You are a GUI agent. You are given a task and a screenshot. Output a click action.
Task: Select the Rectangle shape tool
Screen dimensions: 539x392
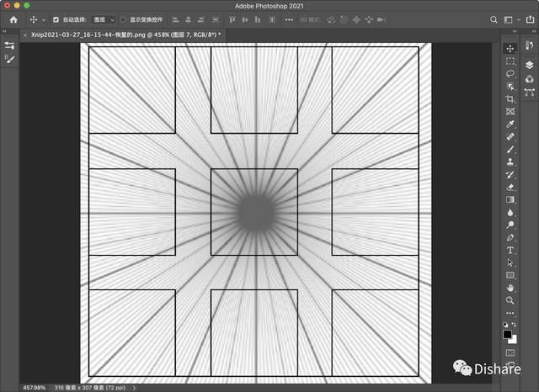pyautogui.click(x=510, y=275)
